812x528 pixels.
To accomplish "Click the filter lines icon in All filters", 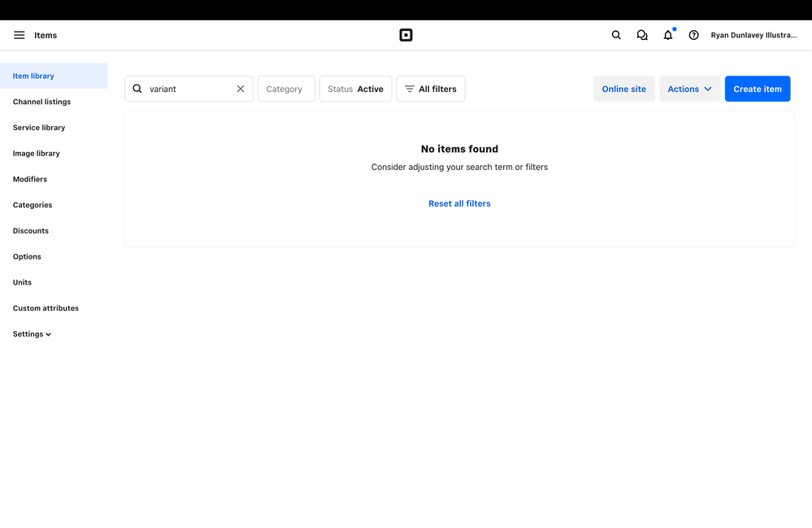I will click(x=410, y=89).
